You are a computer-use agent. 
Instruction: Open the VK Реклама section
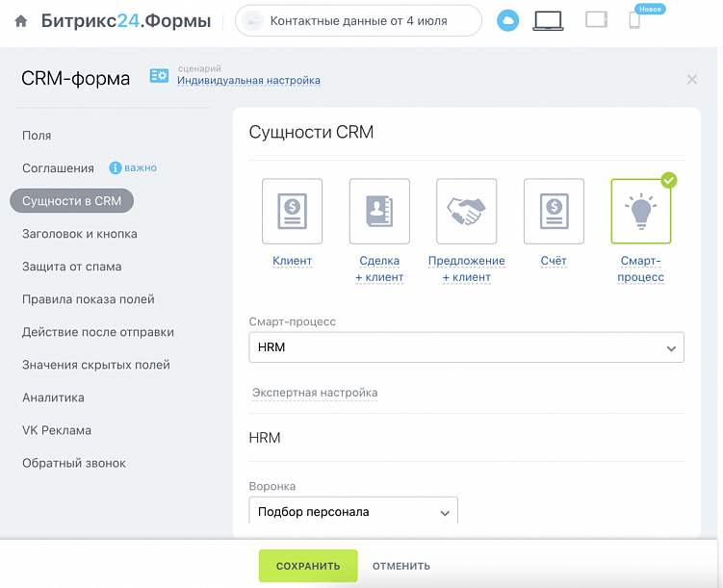tap(57, 430)
